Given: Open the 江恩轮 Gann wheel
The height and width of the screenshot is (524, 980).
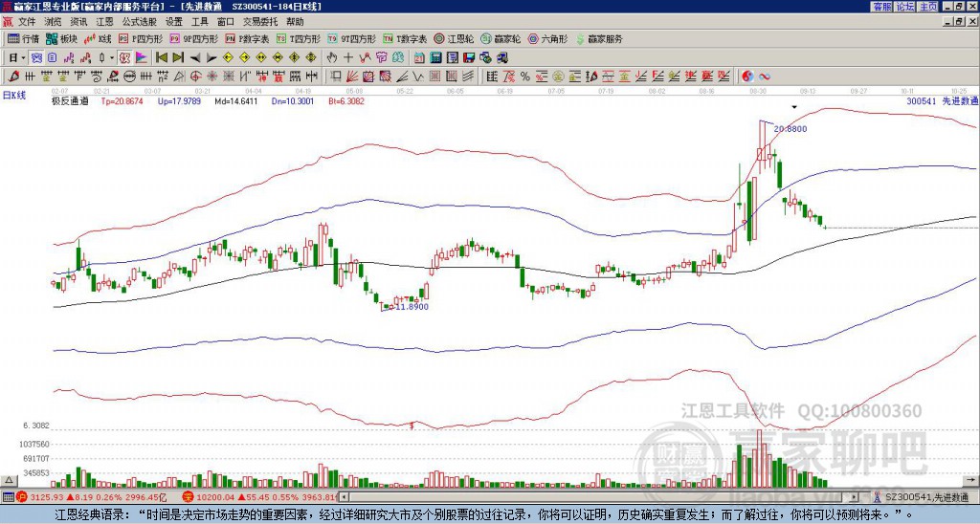Looking at the screenshot, I should click(455, 38).
